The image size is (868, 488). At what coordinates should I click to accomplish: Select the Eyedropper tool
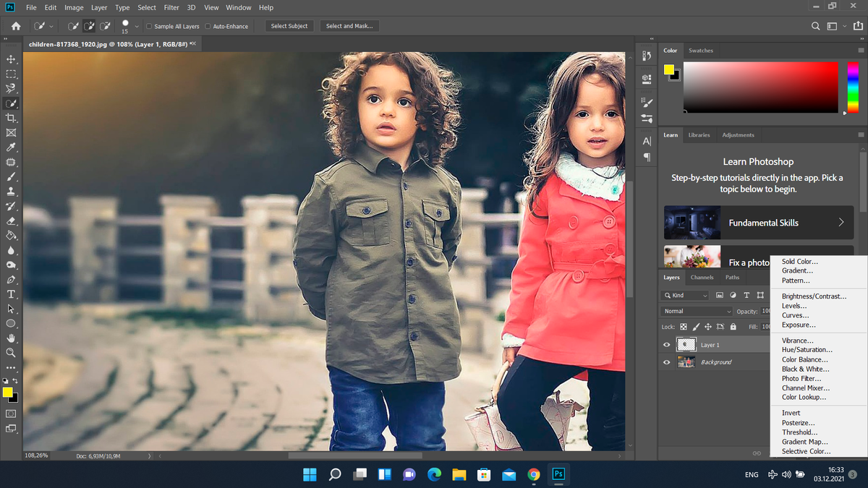[11, 147]
